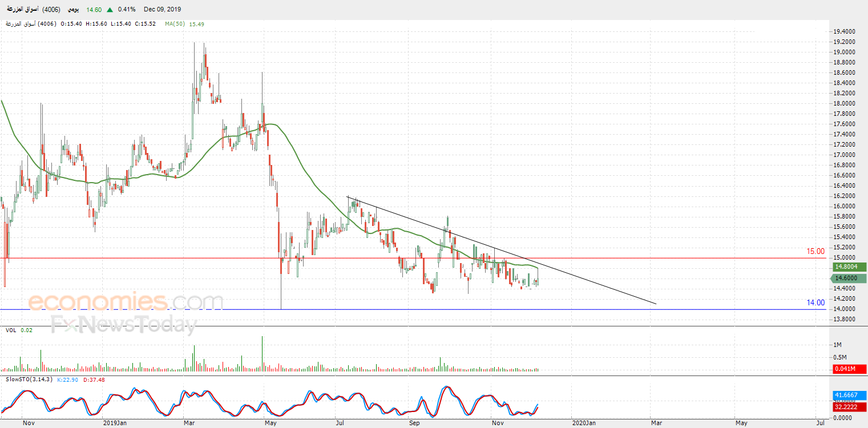Click the last price 14.60 in the header
This screenshot has width=868, height=428.
point(94,10)
